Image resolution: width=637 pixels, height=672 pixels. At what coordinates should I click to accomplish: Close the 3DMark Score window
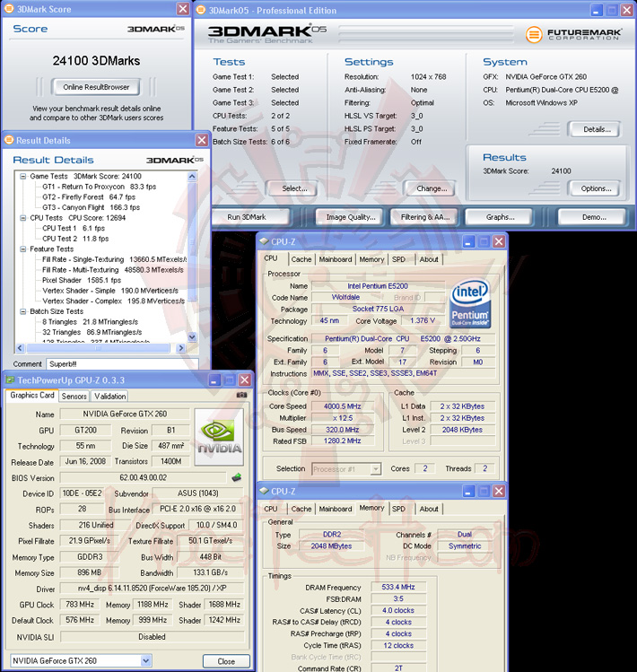click(183, 9)
